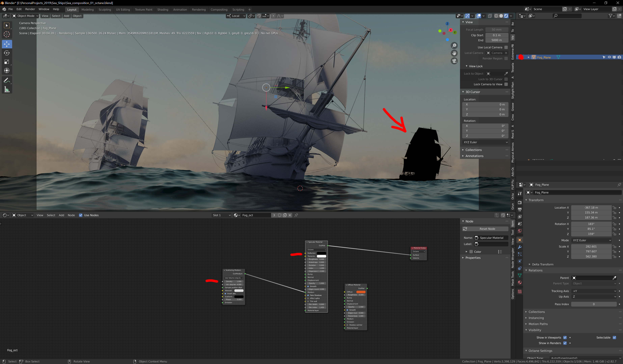
Task: Toggle the Use Nodes checkbox
Action: pyautogui.click(x=81, y=215)
